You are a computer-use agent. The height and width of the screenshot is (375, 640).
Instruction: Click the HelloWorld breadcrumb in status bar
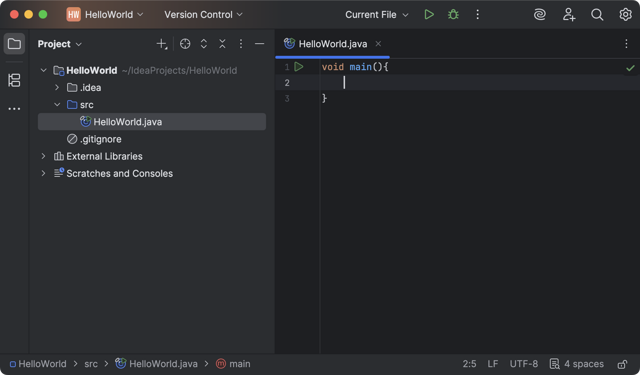38,364
